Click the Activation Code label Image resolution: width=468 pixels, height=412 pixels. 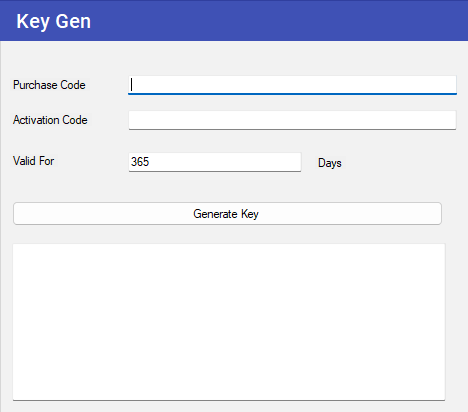[50, 120]
